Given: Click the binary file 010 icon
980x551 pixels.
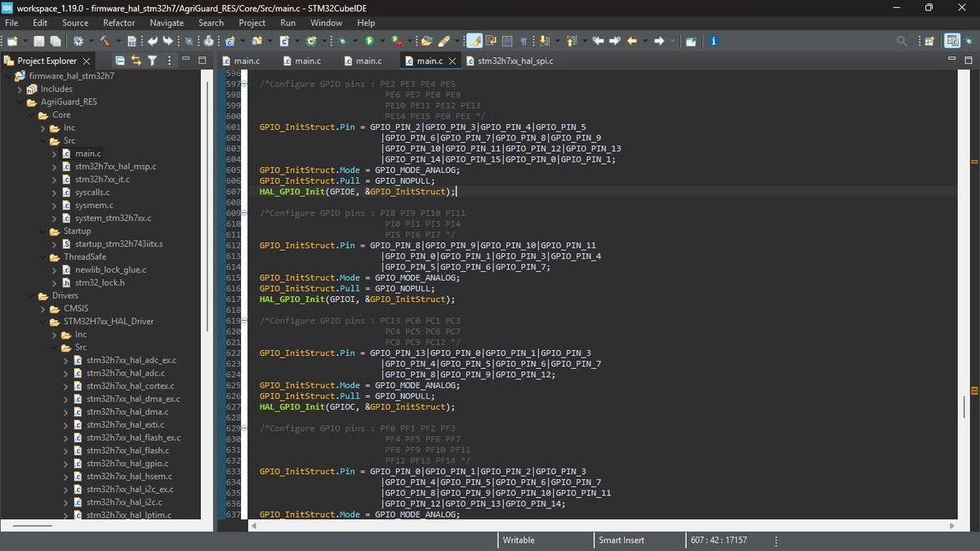Looking at the screenshot, I should (132, 41).
